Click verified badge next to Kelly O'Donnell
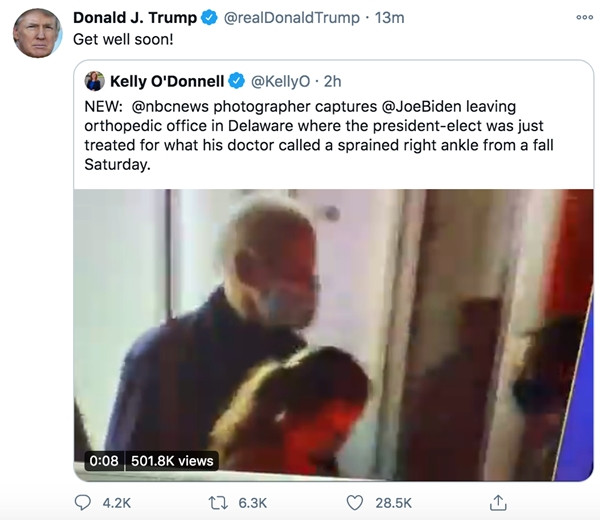 coord(237,80)
